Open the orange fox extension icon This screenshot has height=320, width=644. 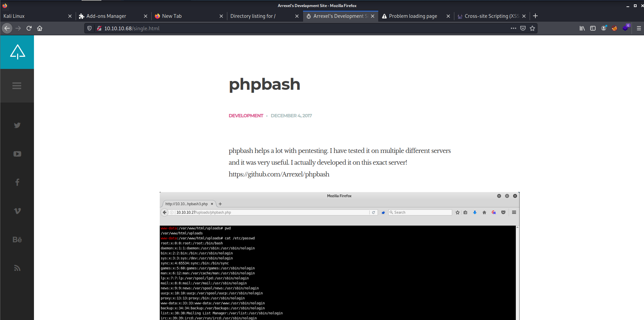(614, 28)
